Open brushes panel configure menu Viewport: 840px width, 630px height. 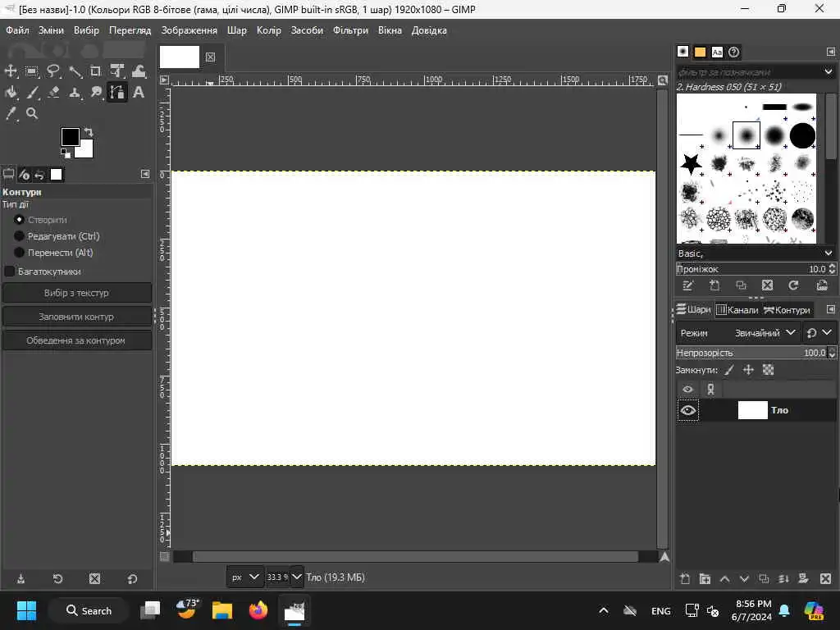point(830,52)
